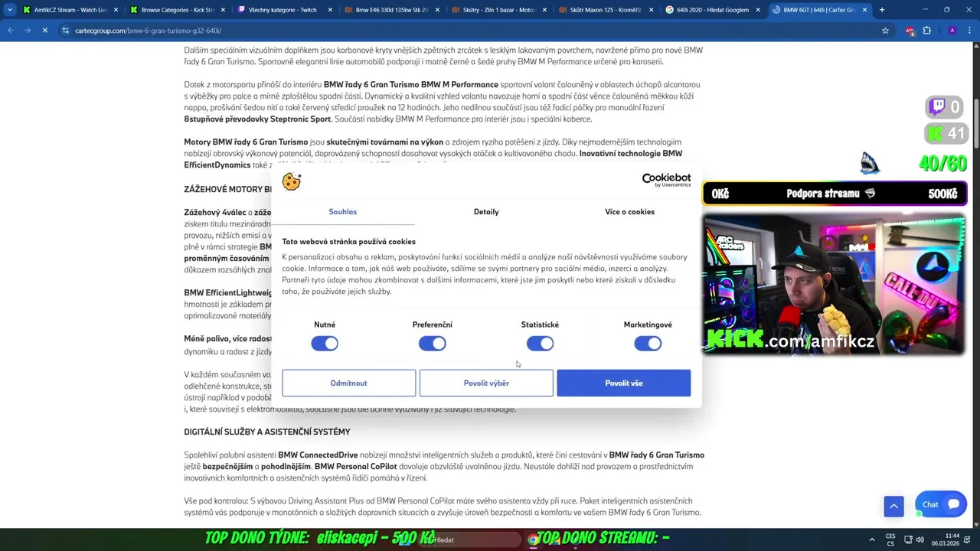
Task: Expand the tab search dropdown arrow
Action: (x=9, y=10)
